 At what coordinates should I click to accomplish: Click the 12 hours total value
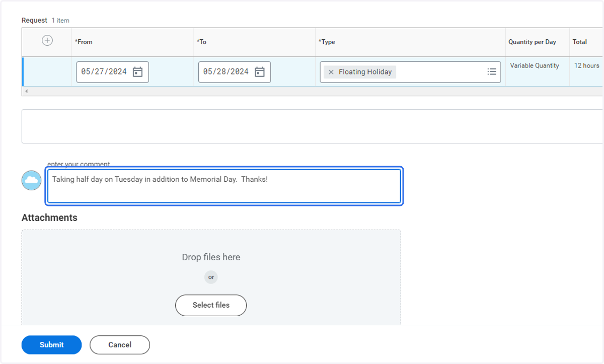(587, 65)
